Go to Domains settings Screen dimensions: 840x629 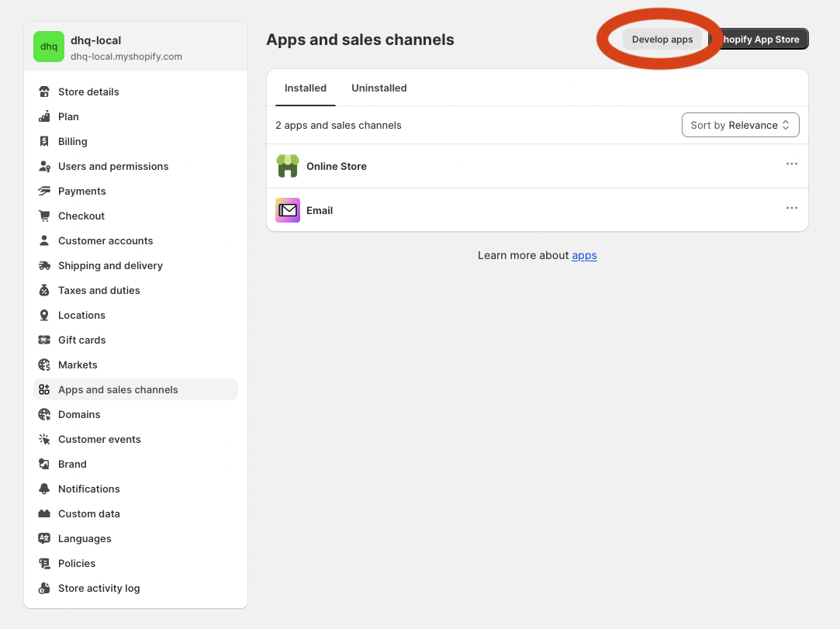click(x=136, y=414)
